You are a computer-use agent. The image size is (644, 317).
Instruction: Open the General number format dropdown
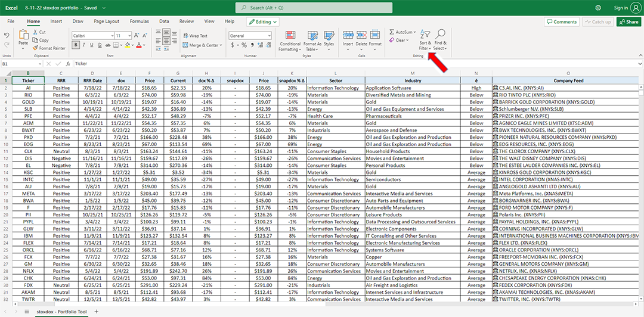[x=269, y=36]
